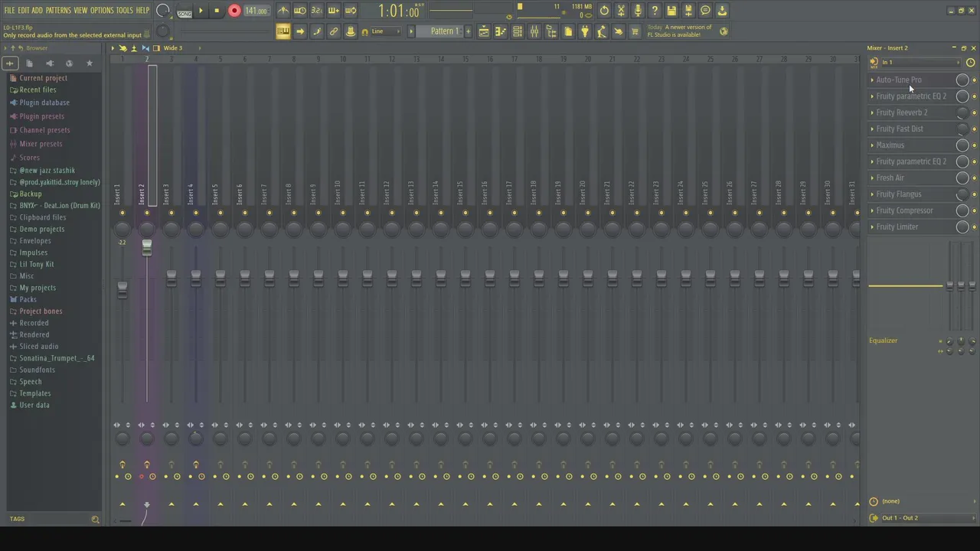This screenshot has height=551, width=980.
Task: Click the Insert 2 volume fader
Action: click(147, 248)
